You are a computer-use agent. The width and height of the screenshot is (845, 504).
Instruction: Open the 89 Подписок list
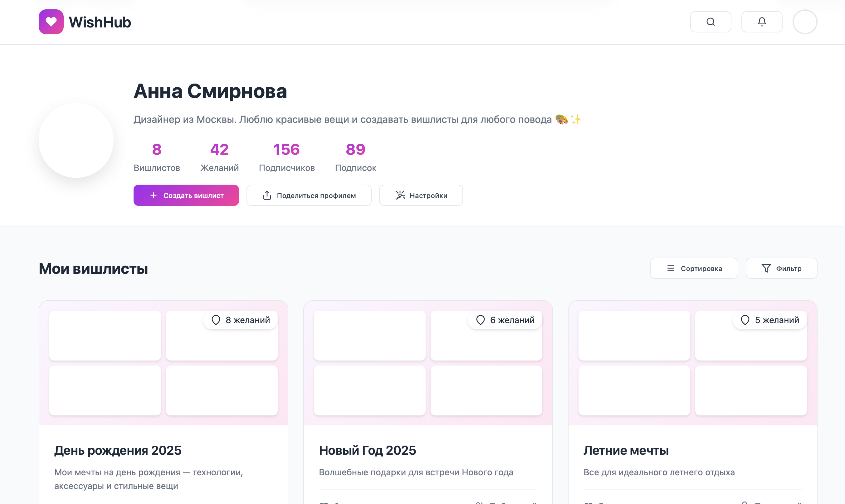click(x=355, y=156)
